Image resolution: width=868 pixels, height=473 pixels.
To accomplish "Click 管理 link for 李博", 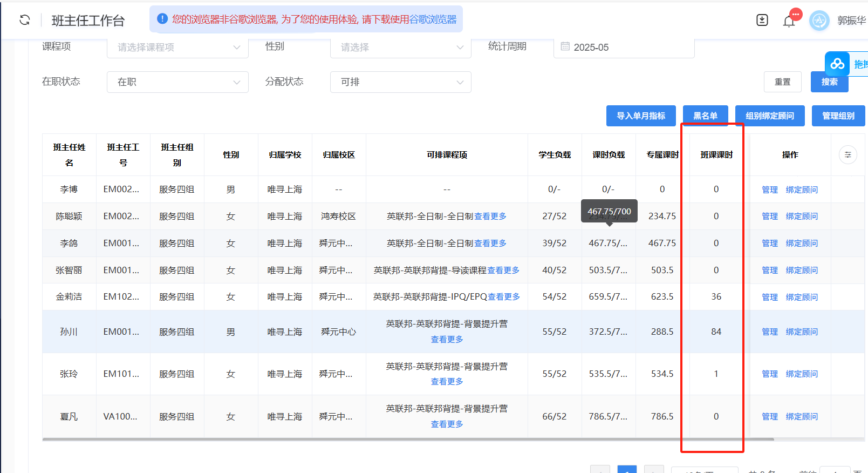I will click(x=769, y=190).
